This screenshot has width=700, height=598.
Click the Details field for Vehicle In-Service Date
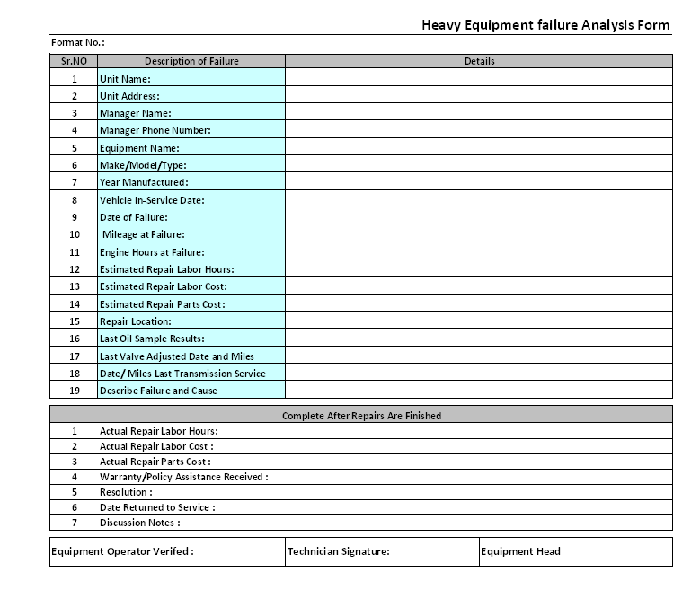[479, 198]
